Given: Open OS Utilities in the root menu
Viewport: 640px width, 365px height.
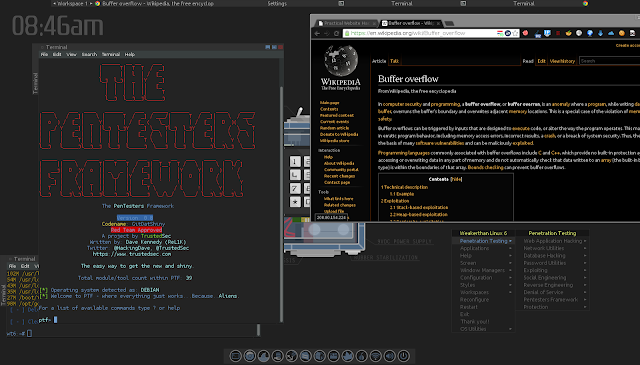Looking at the screenshot, I should click(483, 329).
